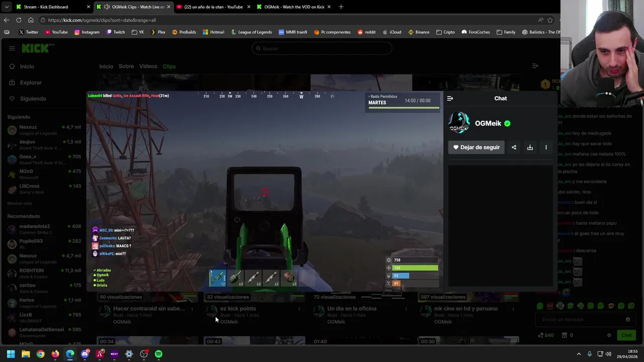Open recommended channel LaKatanaDelSensei
This screenshot has height=362, width=644.
(x=44, y=332)
